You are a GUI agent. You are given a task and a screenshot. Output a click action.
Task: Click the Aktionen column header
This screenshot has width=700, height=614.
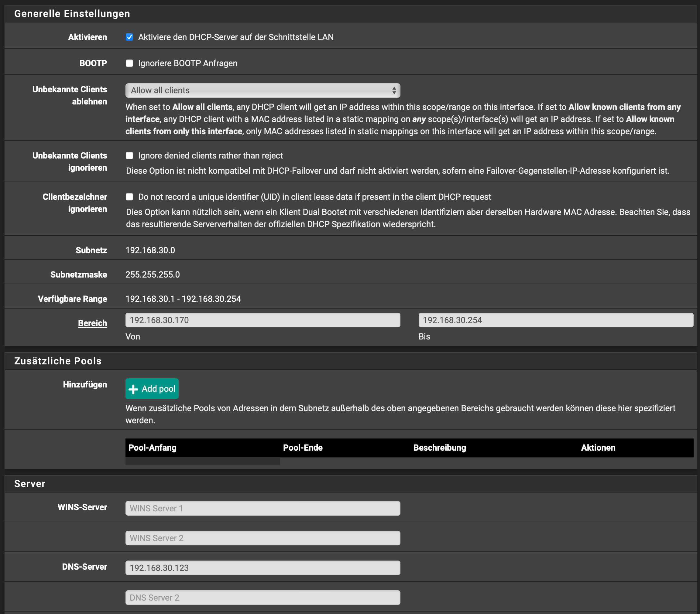tap(598, 448)
